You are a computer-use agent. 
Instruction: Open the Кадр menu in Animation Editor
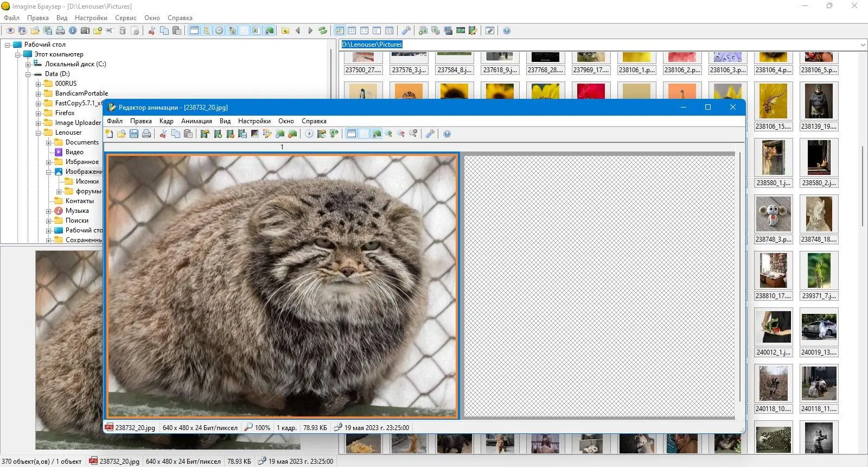pyautogui.click(x=167, y=121)
